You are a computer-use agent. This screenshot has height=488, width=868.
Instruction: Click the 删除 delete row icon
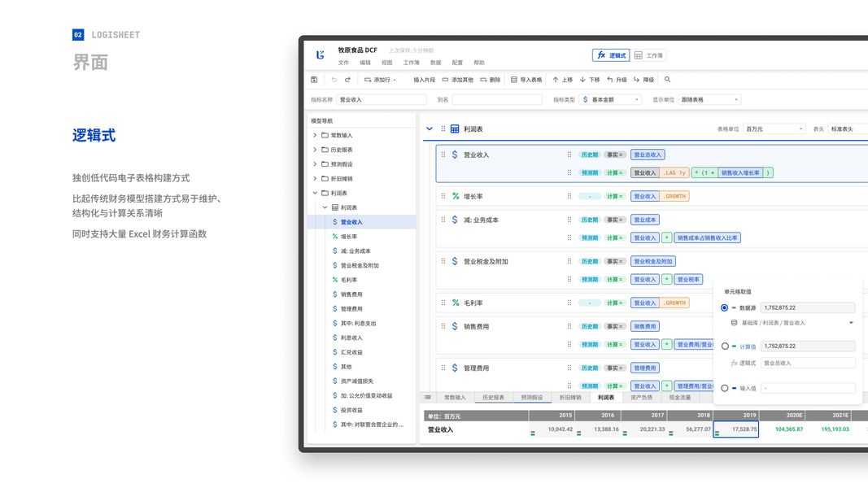point(483,80)
